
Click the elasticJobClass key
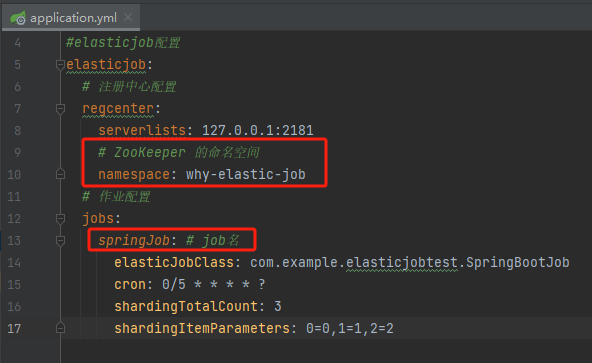pyautogui.click(x=174, y=263)
